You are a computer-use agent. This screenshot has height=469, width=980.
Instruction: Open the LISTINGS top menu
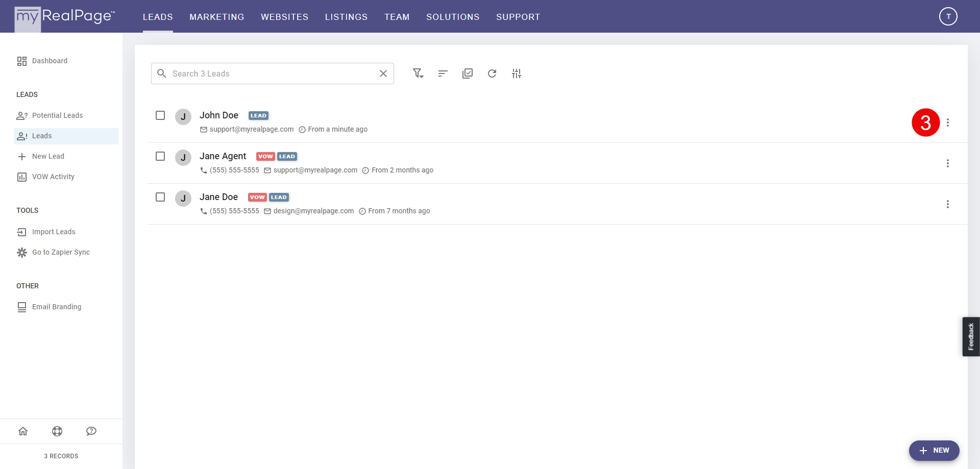pos(347,17)
